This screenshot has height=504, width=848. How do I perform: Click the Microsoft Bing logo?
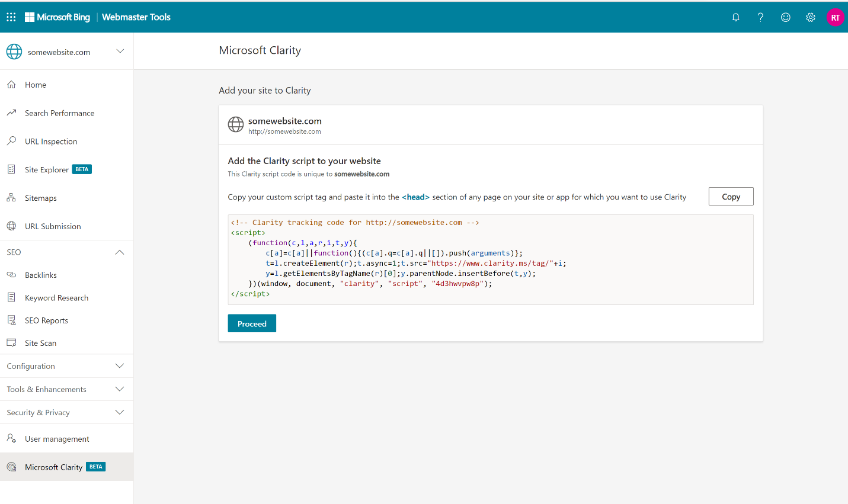click(x=57, y=17)
